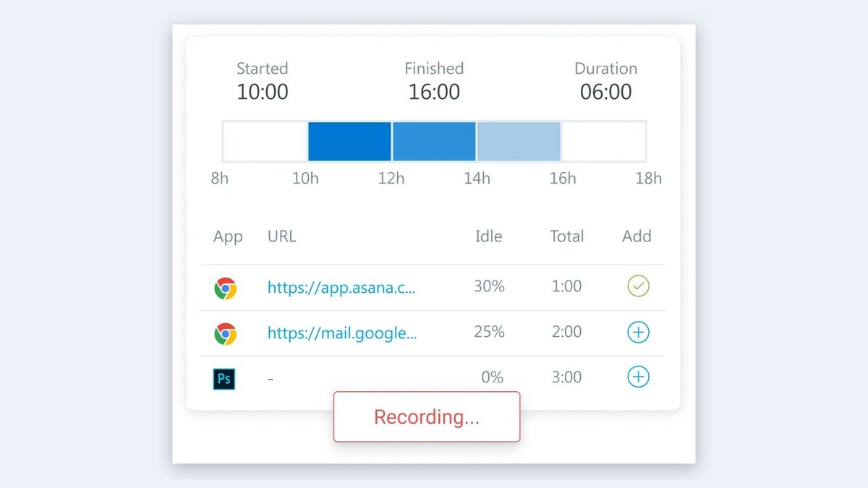Click the URL column header
The width and height of the screenshot is (868, 488).
click(x=281, y=236)
